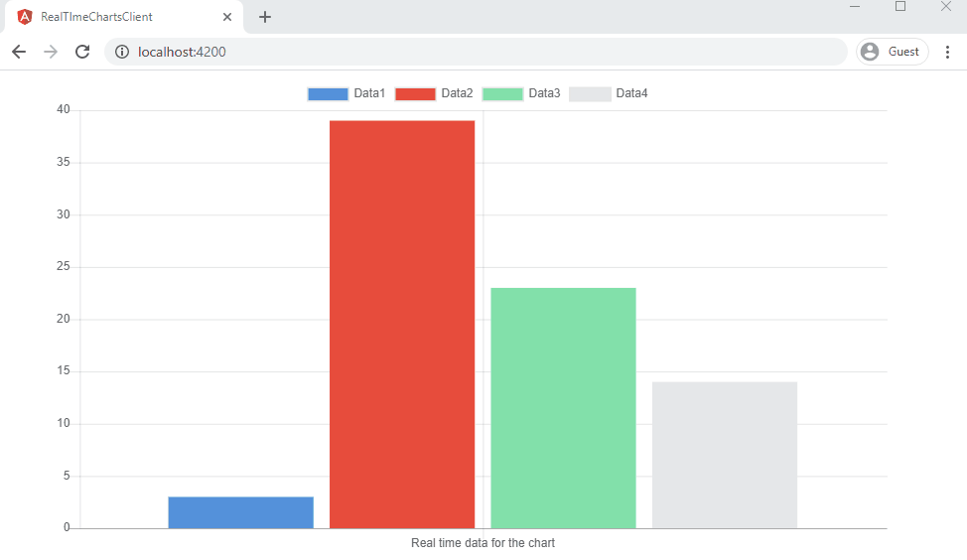
Task: Toggle Data1 dataset in legend
Action: [328, 94]
